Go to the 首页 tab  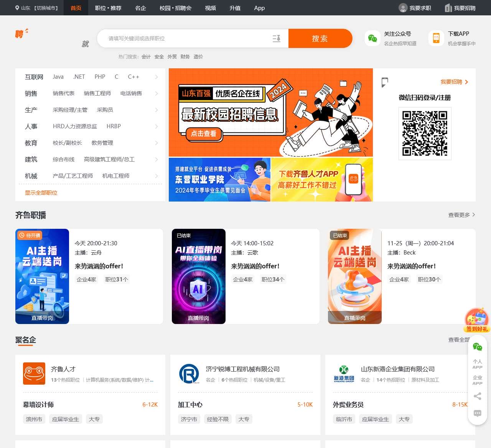76,8
